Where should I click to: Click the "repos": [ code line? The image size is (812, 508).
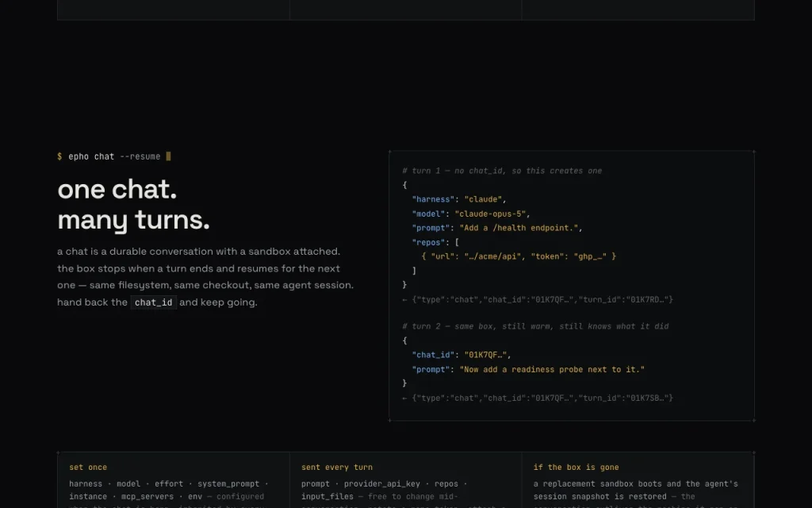[435, 242]
